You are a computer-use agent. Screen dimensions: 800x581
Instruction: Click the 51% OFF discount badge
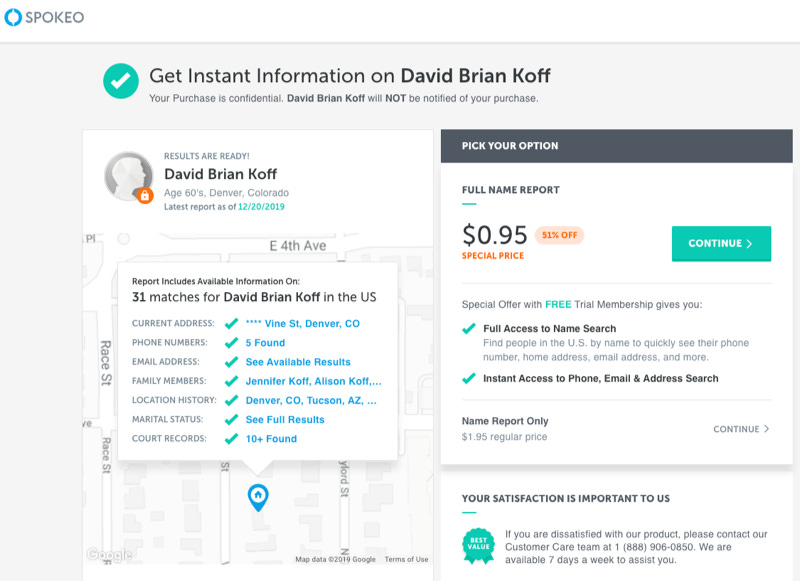click(559, 235)
